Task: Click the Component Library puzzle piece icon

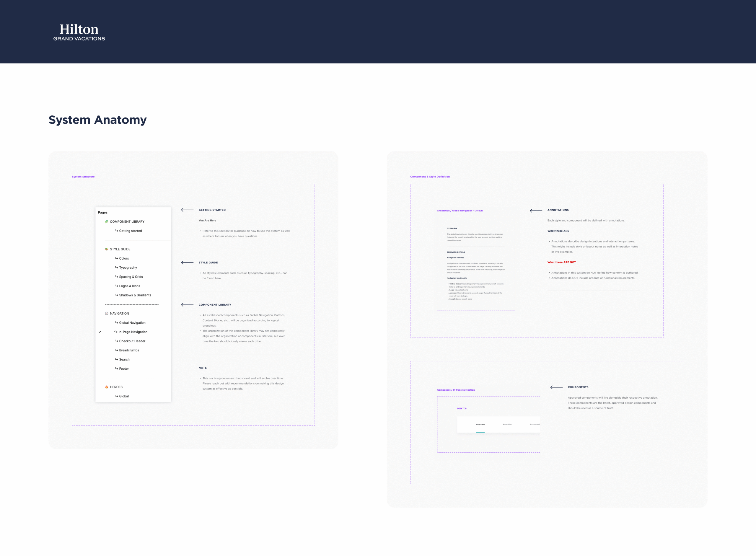Action: [107, 221]
